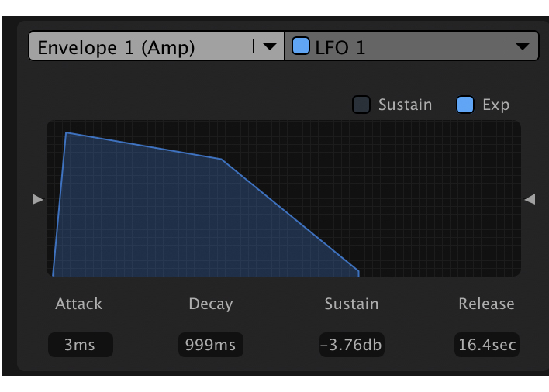Click the right triangle arrow beside envelope graph
Image resolution: width=549 pixels, height=392 pixels.
point(530,200)
